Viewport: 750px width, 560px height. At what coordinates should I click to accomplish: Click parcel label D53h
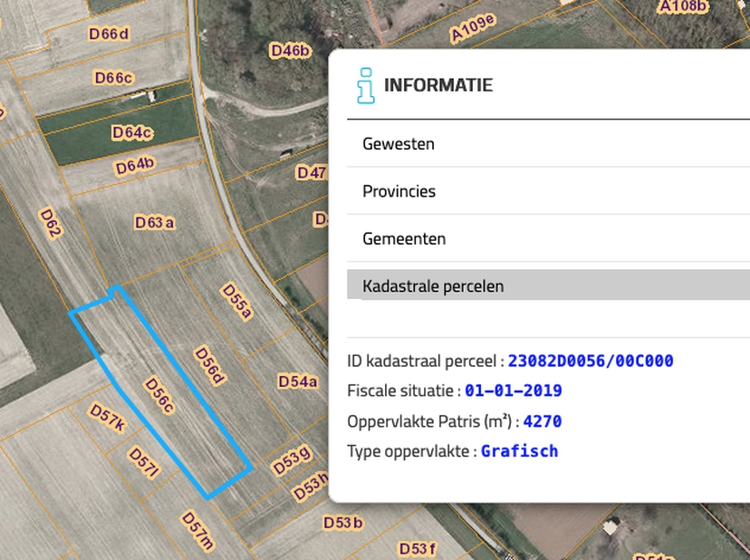310,487
